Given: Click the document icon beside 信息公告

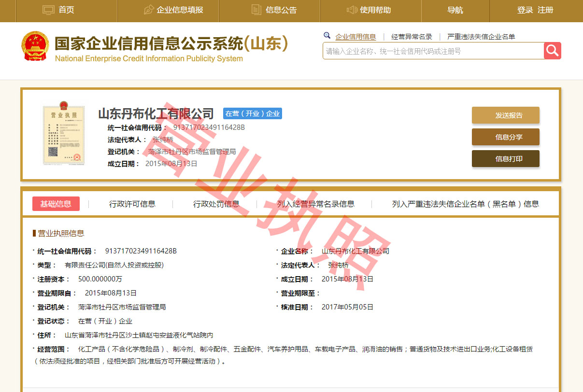Looking at the screenshot, I should (256, 10).
